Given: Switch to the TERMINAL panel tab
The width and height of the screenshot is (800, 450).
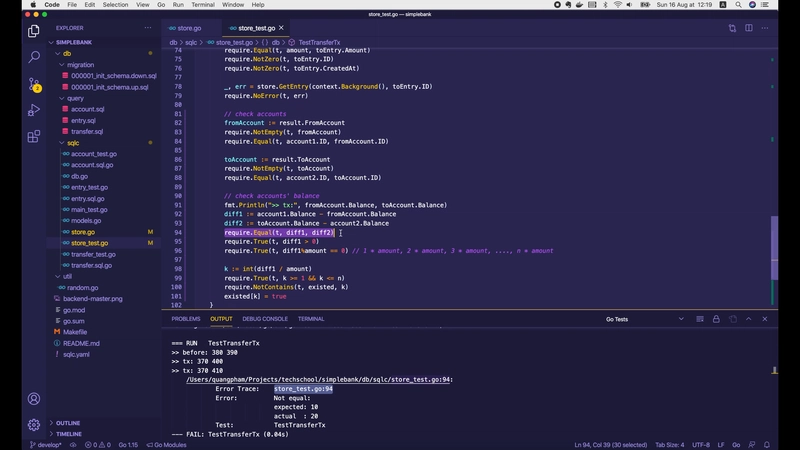Looking at the screenshot, I should coord(311,319).
